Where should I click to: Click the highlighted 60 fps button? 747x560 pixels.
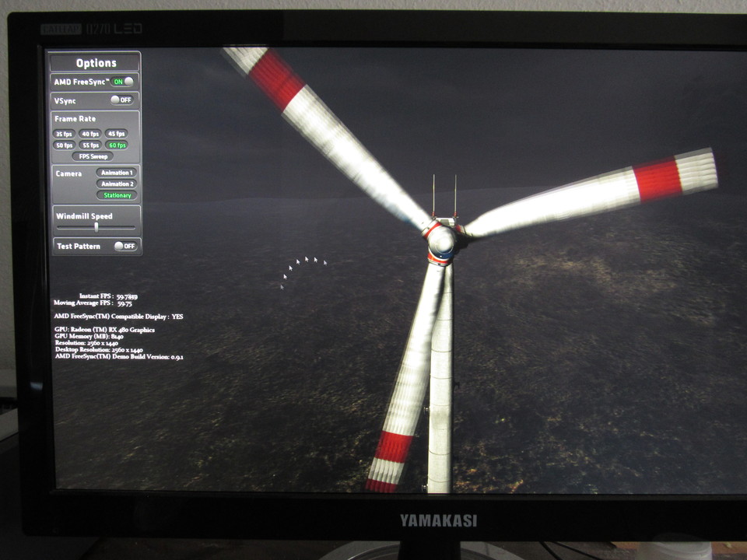point(117,145)
